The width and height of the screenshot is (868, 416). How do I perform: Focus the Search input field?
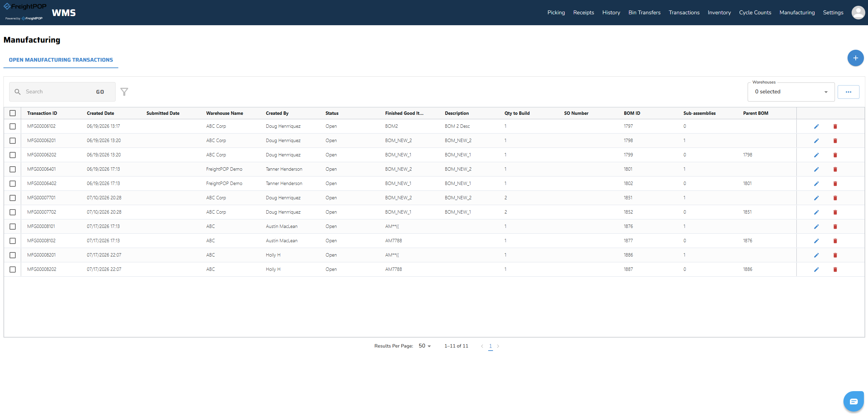[58, 92]
